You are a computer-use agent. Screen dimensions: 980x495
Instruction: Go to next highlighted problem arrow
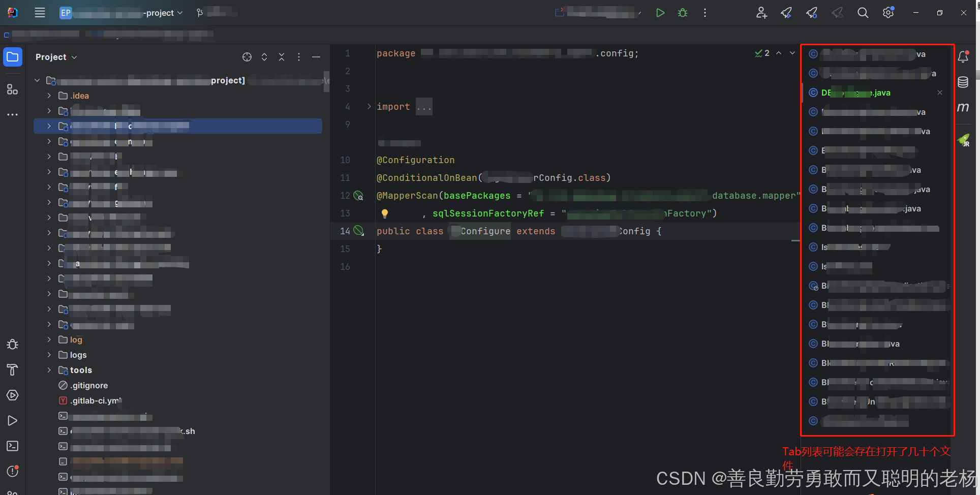click(792, 53)
